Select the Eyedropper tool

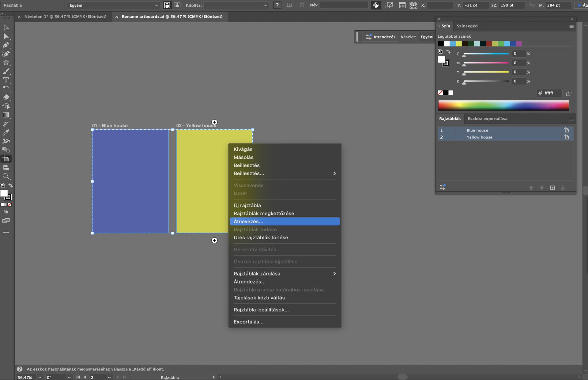6,133
